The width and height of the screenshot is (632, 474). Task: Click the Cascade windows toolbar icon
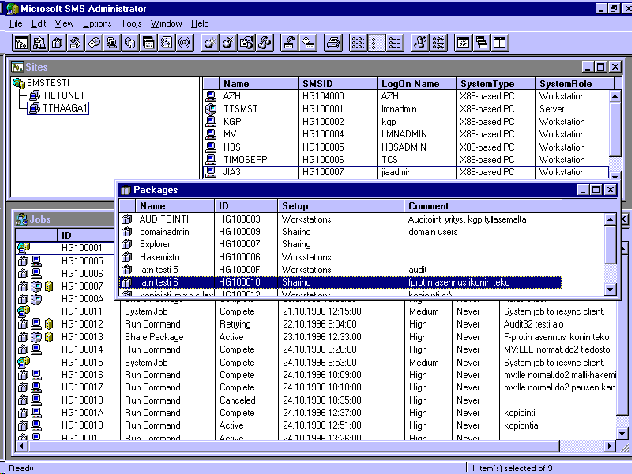point(481,42)
